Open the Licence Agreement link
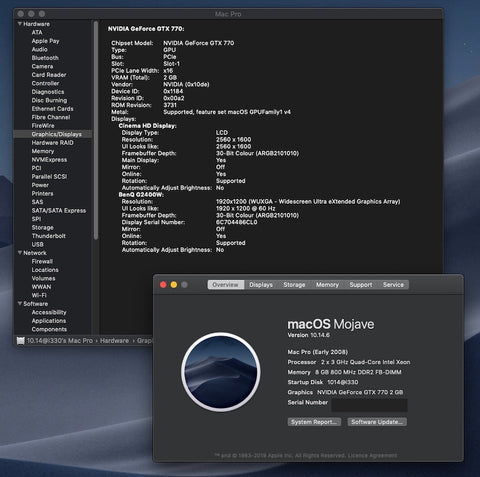The height and width of the screenshot is (477, 480). [x=372, y=455]
